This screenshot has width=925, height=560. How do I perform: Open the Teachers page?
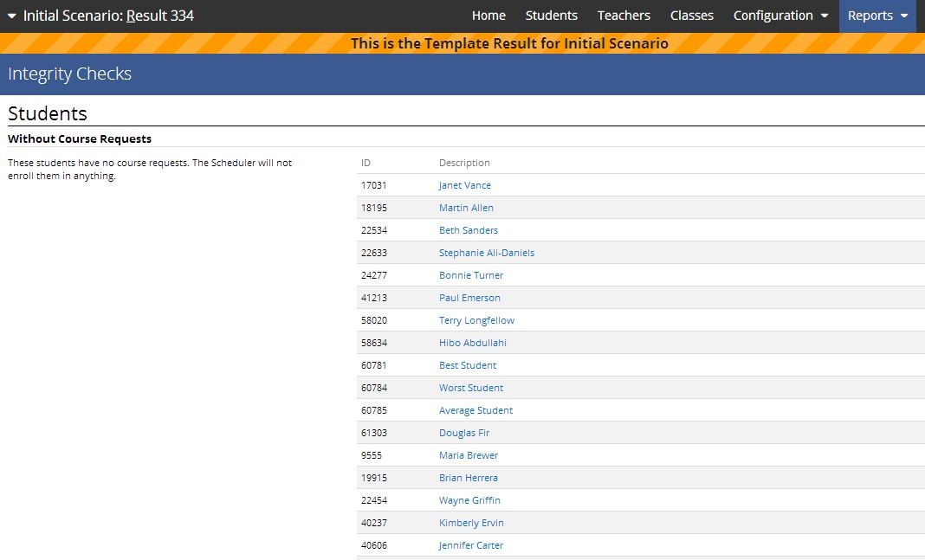pos(624,15)
